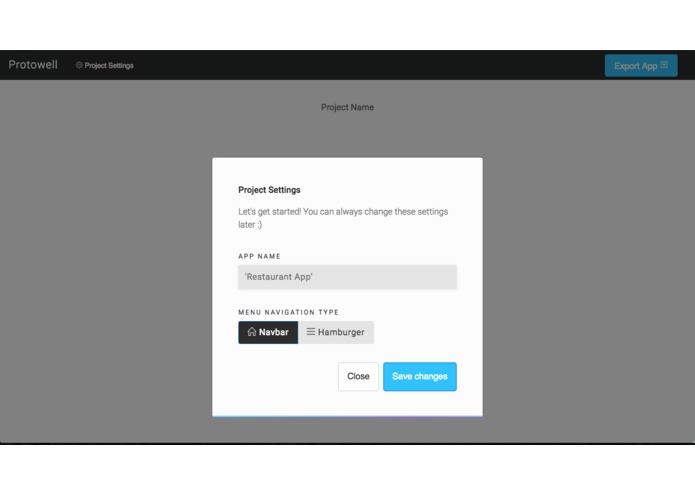Click the APP NAME label

pyautogui.click(x=259, y=256)
